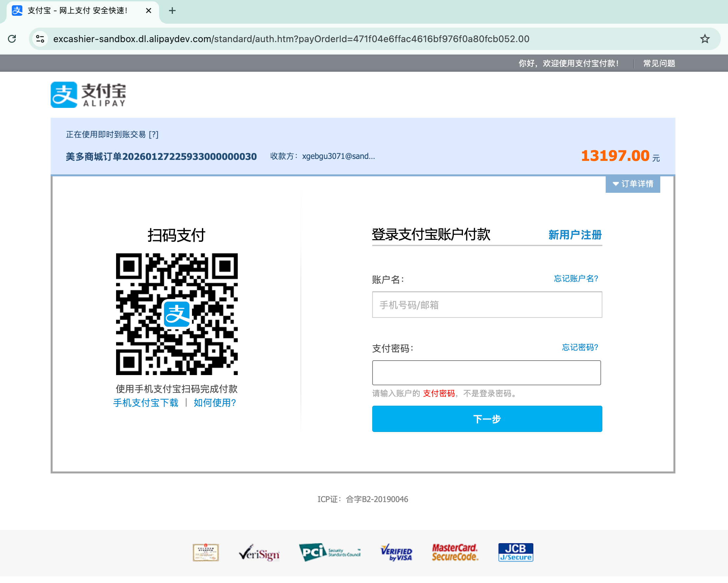Reload the page with the refresh icon
Image resolution: width=728 pixels, height=583 pixels.
click(12, 39)
